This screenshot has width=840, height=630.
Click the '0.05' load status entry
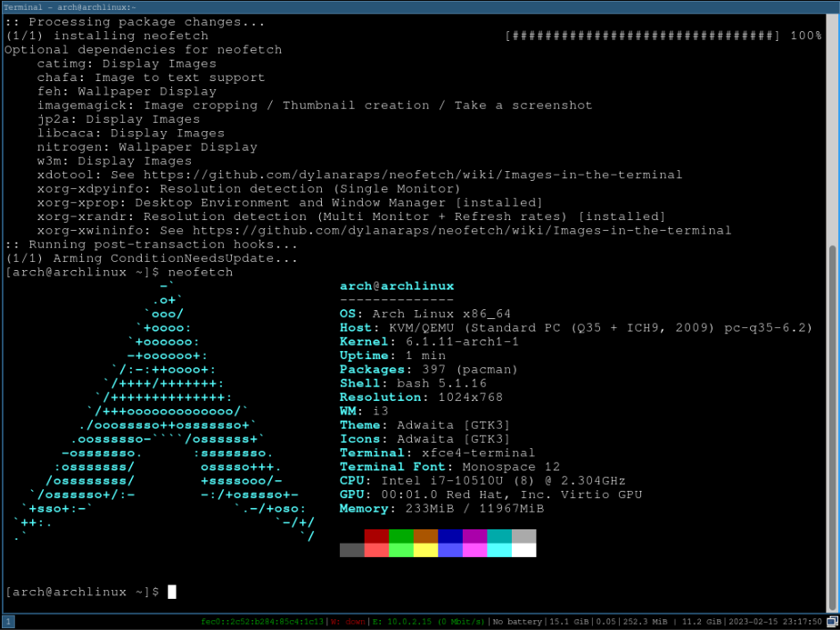(x=605, y=621)
